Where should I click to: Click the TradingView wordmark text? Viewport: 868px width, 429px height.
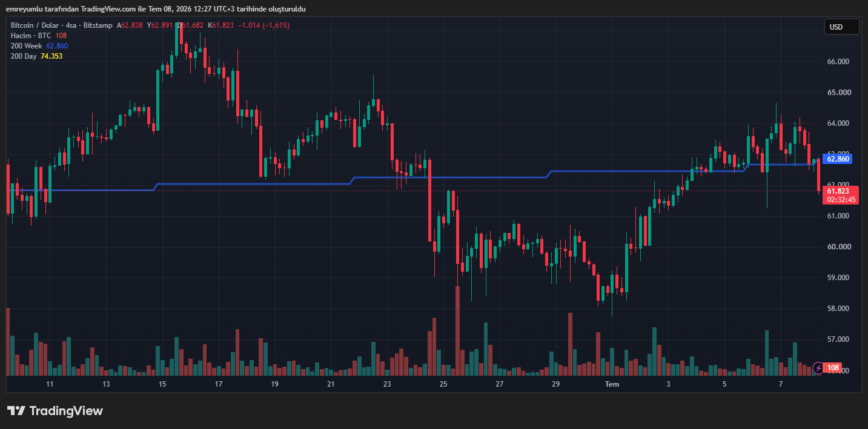[x=66, y=411]
